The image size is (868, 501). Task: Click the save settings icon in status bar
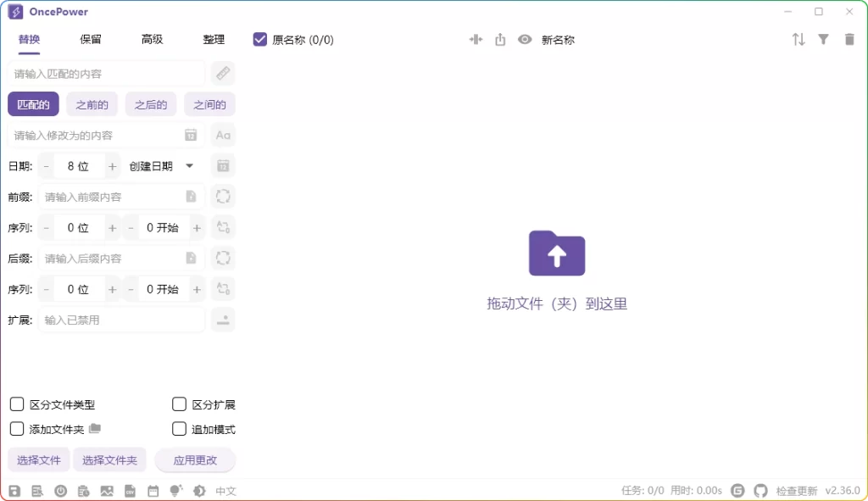tap(14, 490)
